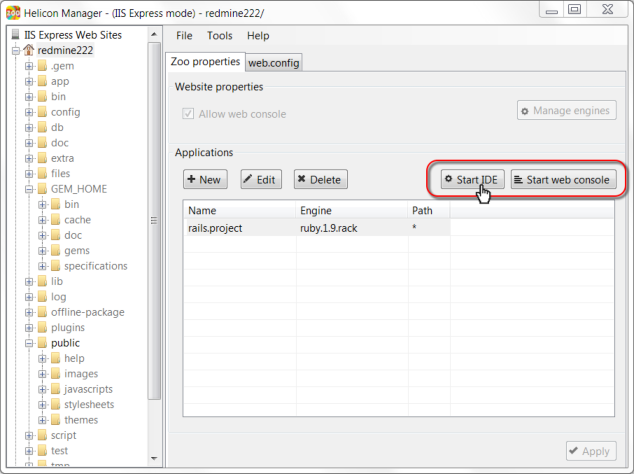Expand the .gem folder node

click(29, 66)
